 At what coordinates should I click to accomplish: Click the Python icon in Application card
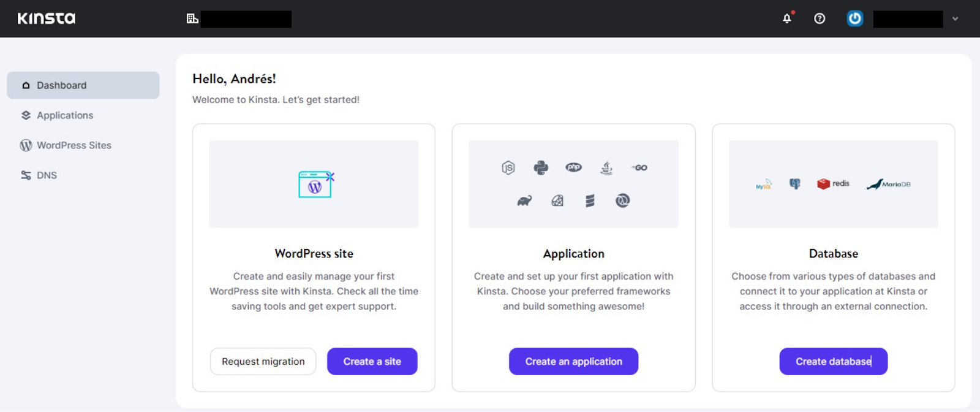pyautogui.click(x=541, y=167)
